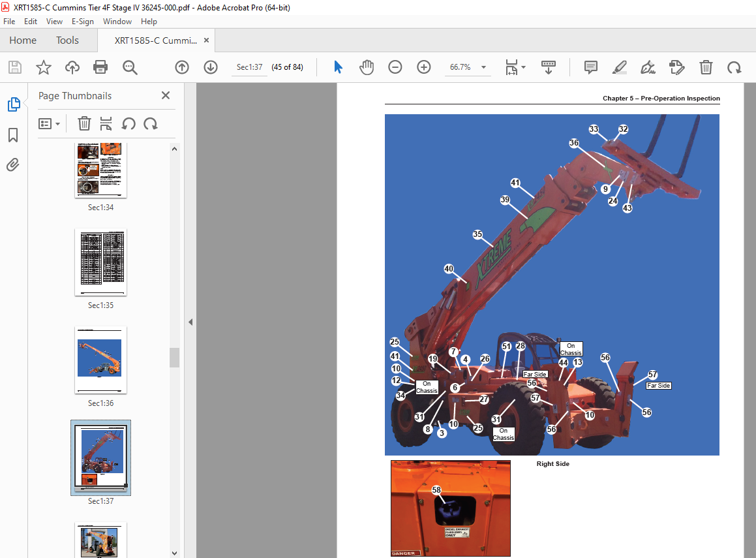756x558 pixels.
Task: Select the Sec1:37 page thumbnail
Action: pos(100,457)
